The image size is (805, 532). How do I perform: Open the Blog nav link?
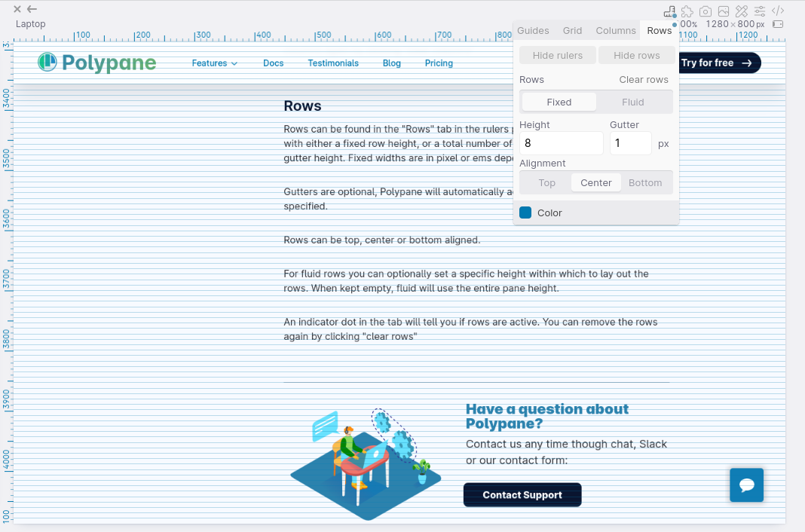click(392, 63)
